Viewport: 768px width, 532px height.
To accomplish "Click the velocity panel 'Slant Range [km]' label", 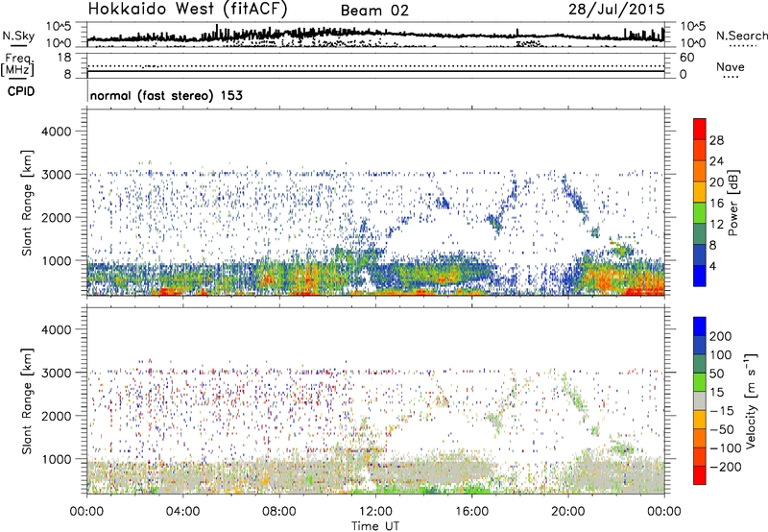I will 27,401.
